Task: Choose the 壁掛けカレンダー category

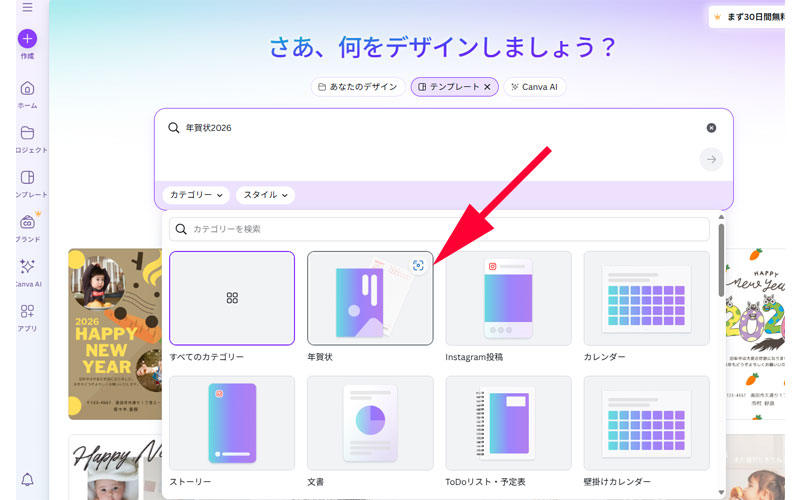Action: click(646, 423)
